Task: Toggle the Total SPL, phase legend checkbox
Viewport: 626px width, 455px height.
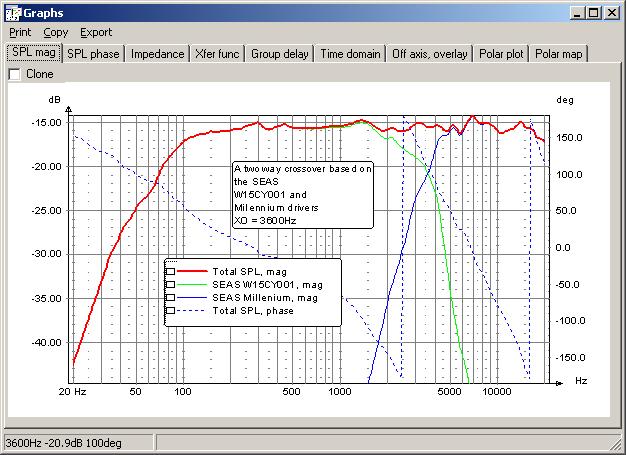Action: 170,311
